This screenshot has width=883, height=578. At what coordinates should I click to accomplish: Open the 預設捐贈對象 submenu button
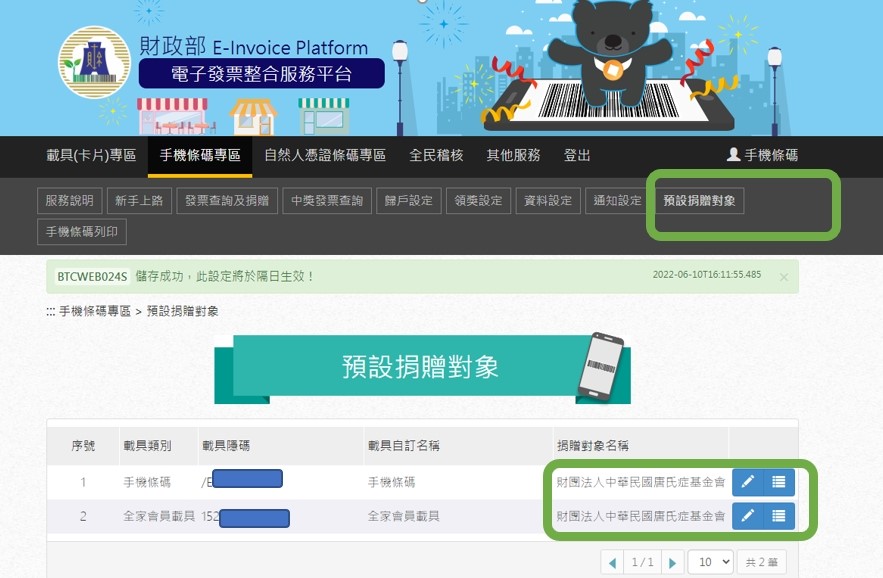tap(699, 201)
